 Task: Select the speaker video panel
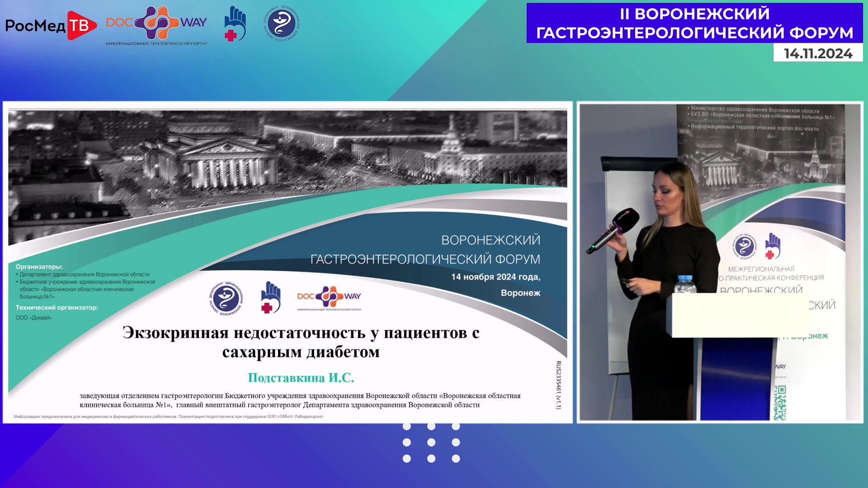(720, 262)
